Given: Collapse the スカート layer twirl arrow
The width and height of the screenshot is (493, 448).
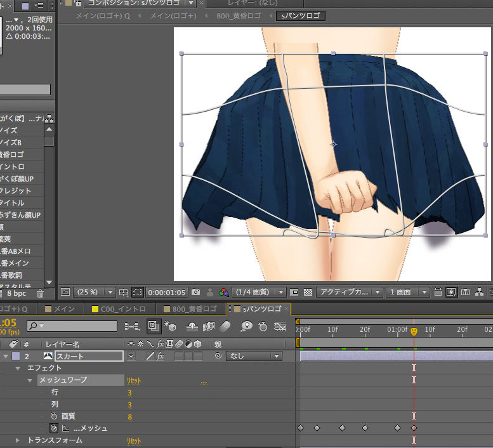Looking at the screenshot, I should point(5,356).
